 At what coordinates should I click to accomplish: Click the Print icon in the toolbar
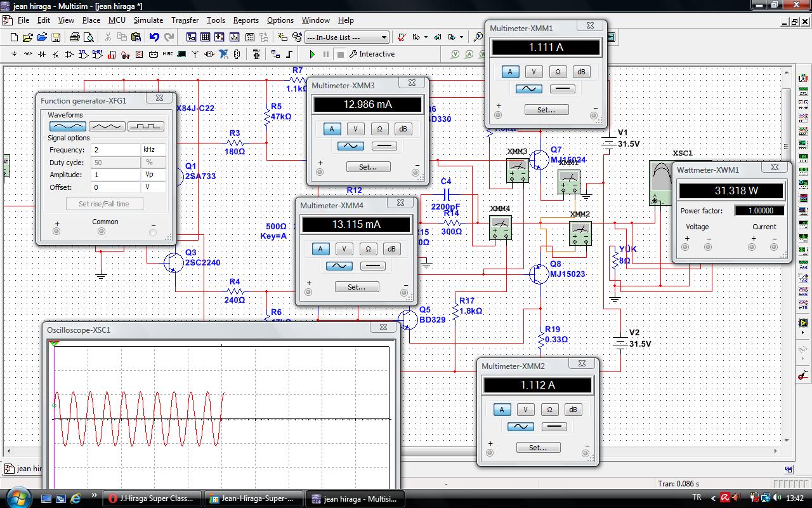click(75, 37)
